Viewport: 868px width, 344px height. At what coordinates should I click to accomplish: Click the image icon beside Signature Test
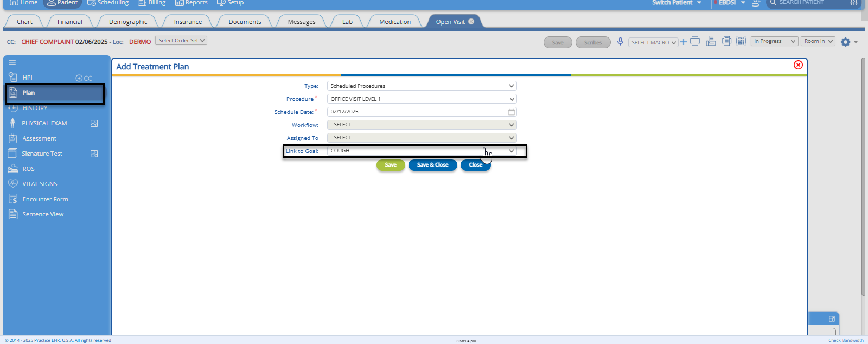click(94, 154)
